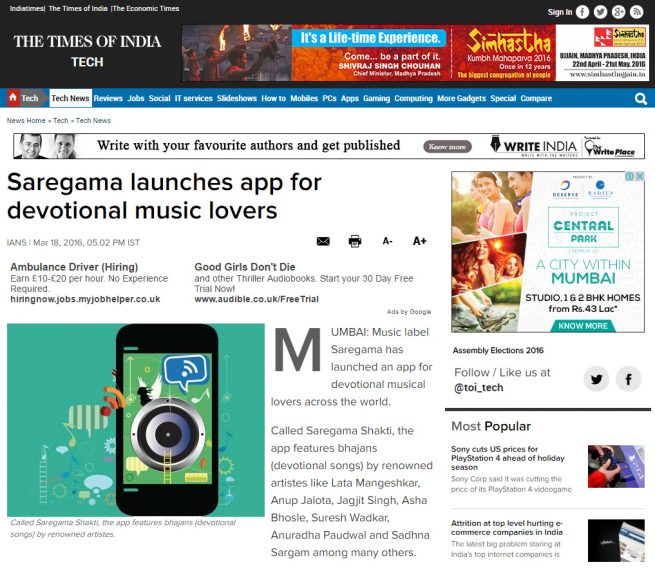Click the Sign In link
The height and width of the screenshot is (569, 655).
[x=560, y=12]
